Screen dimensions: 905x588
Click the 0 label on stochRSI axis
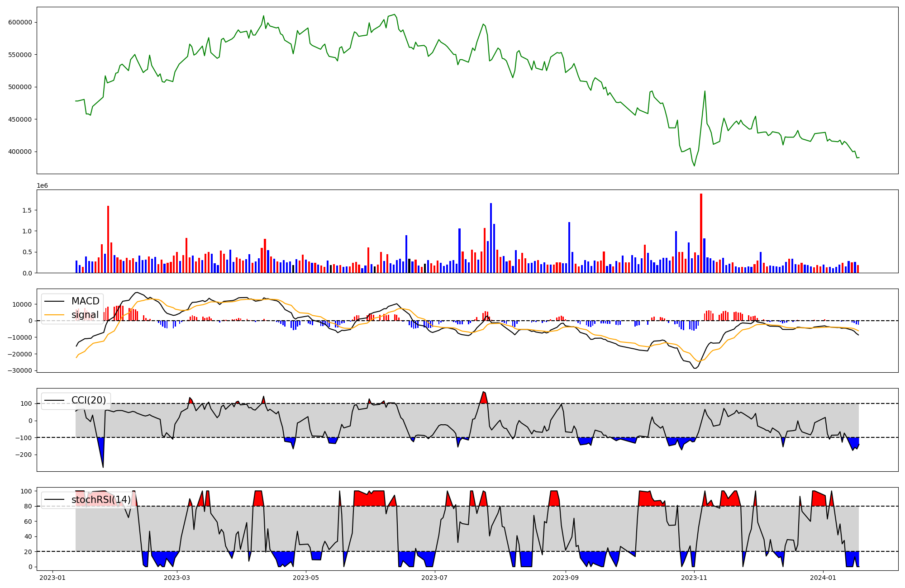coord(30,567)
